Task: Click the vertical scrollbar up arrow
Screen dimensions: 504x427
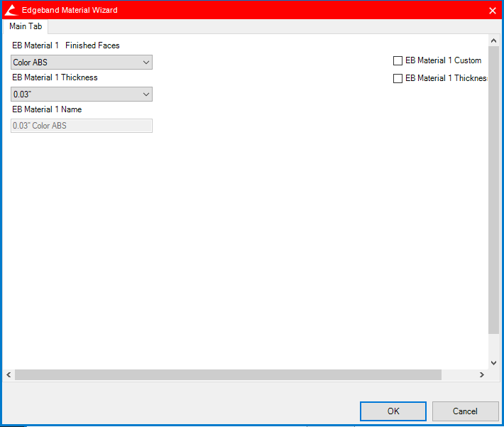Action: tap(494, 41)
